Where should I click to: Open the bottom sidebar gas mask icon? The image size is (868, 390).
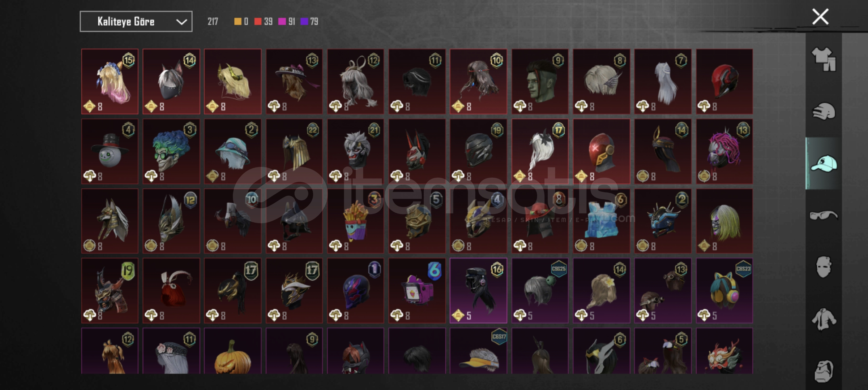(x=824, y=371)
